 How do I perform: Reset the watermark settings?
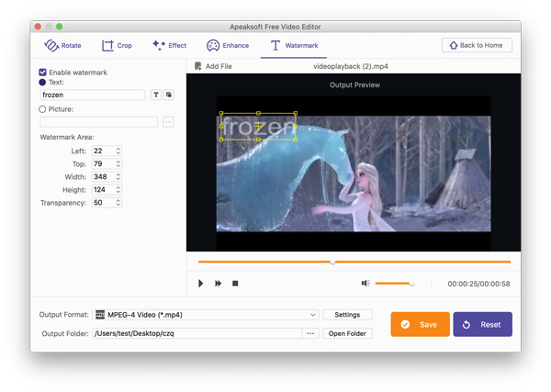(482, 324)
